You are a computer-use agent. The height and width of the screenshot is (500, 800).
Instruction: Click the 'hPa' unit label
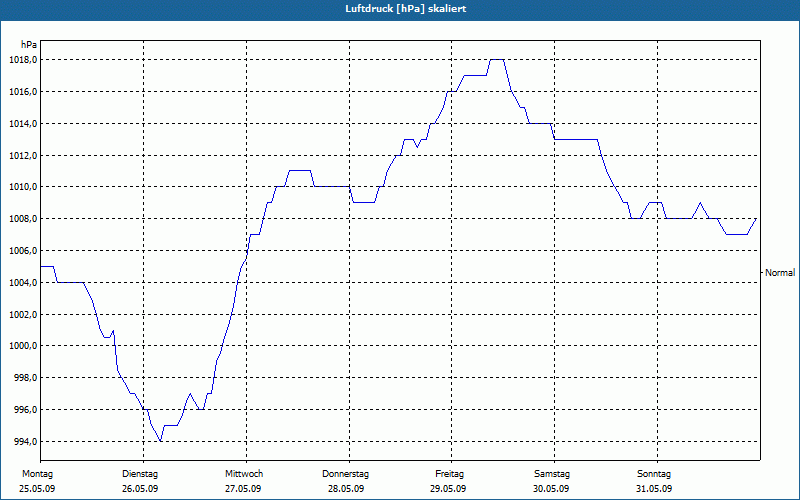coord(29,45)
